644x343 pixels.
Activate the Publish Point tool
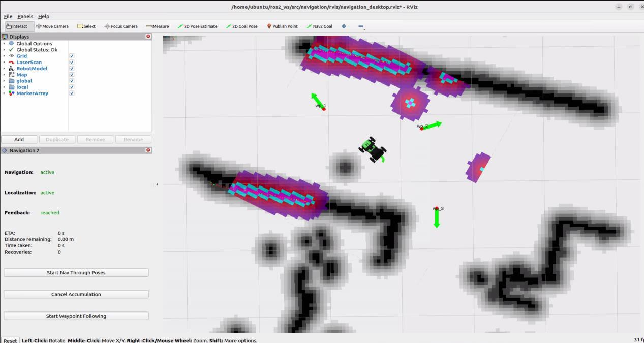(x=282, y=26)
